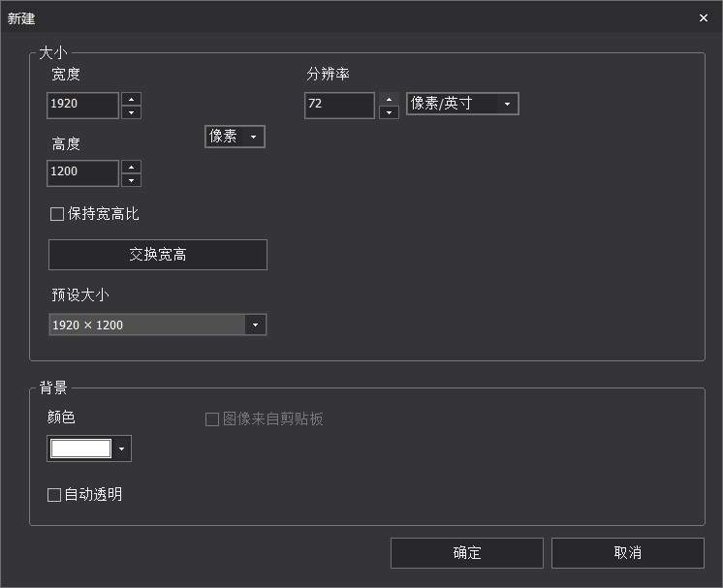Click the 宽度 input field showing 1920
This screenshot has height=588, width=723.
[82, 106]
